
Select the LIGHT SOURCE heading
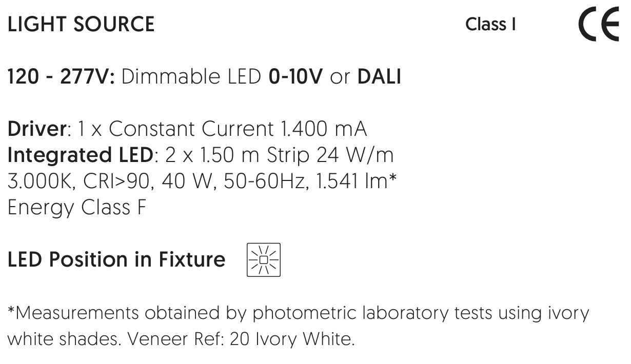click(x=81, y=25)
